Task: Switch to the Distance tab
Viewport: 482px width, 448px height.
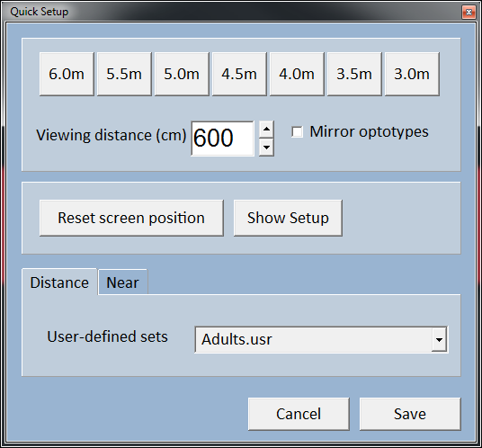Action: pos(59,282)
